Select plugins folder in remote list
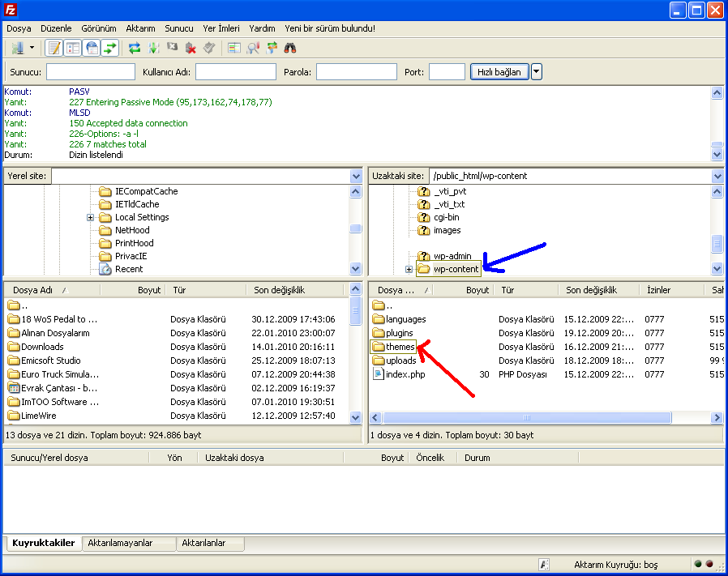This screenshot has width=728, height=576. (x=393, y=333)
